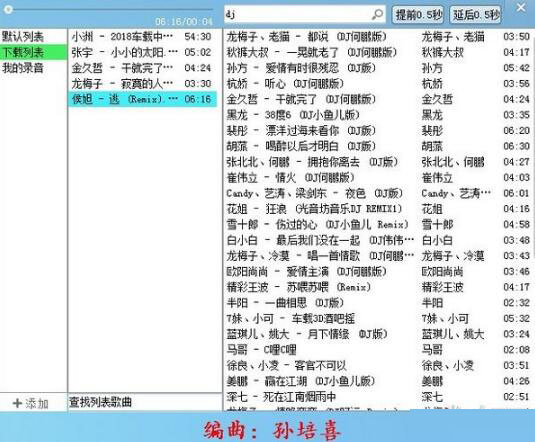The width and height of the screenshot is (535, 442).
Task: Click the plus icon next to 添加
Action: coord(17,403)
